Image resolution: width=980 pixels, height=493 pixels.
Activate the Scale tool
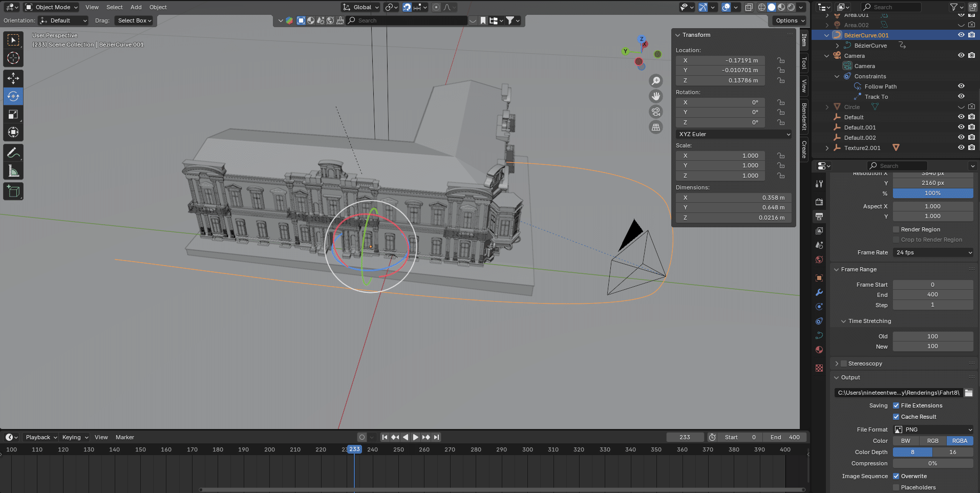(13, 114)
